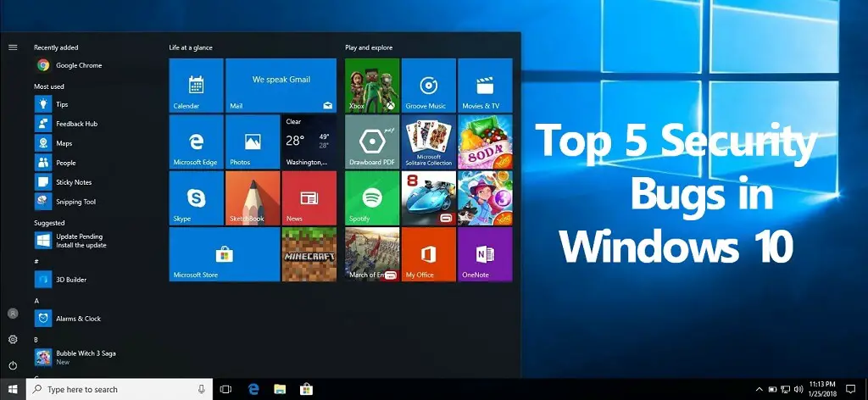Open the network tray icon
Screen dimensions: 868x400
click(x=786, y=390)
